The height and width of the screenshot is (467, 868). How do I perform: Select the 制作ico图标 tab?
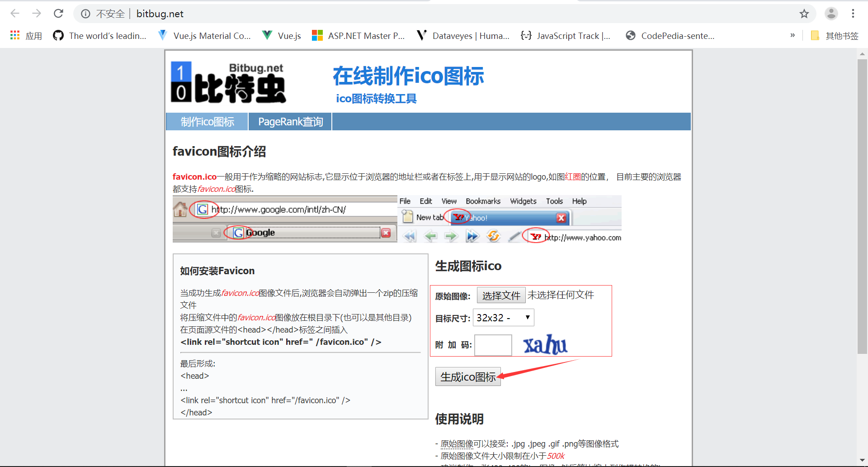[207, 121]
